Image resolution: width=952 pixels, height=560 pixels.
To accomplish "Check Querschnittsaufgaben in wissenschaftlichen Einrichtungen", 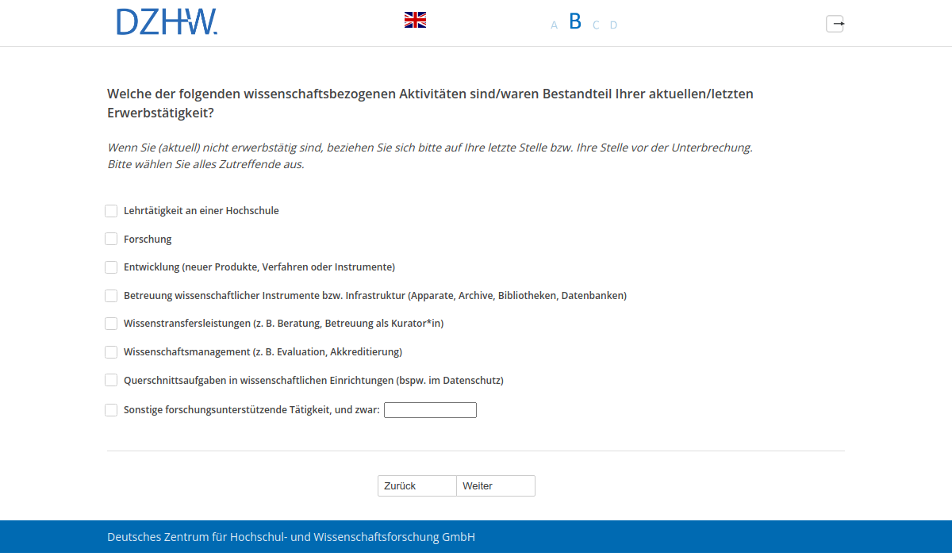I will pyautogui.click(x=111, y=380).
